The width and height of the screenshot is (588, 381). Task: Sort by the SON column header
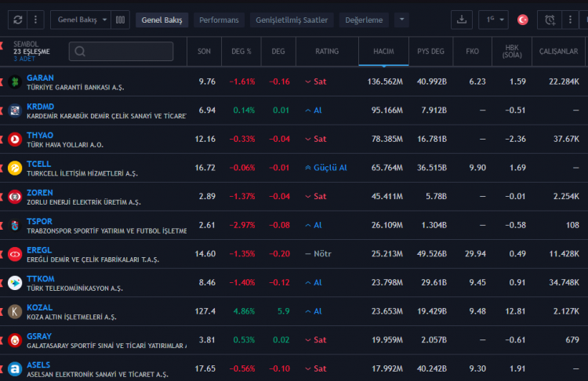coord(204,52)
